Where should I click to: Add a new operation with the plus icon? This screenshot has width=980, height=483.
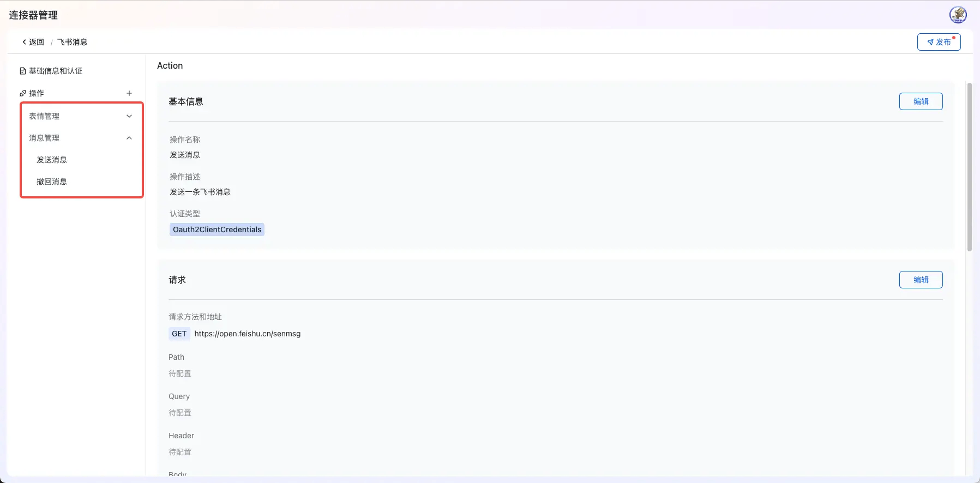(x=129, y=93)
